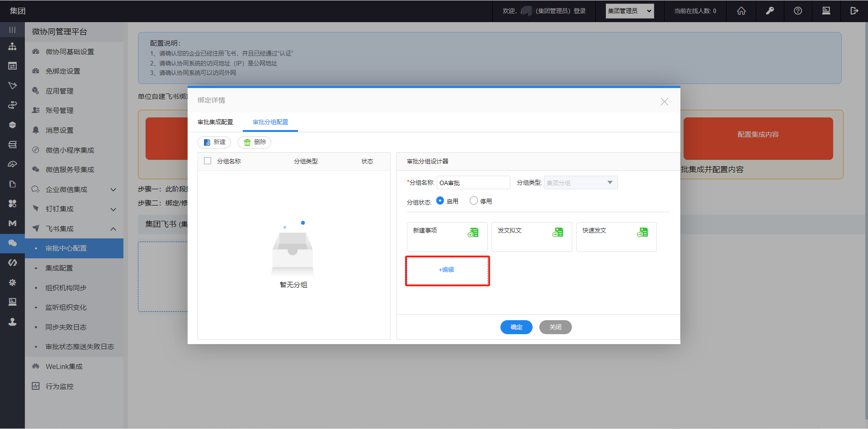Viewport: 868px width, 429px height.
Task: Click the key icon in top bar
Action: pos(769,11)
